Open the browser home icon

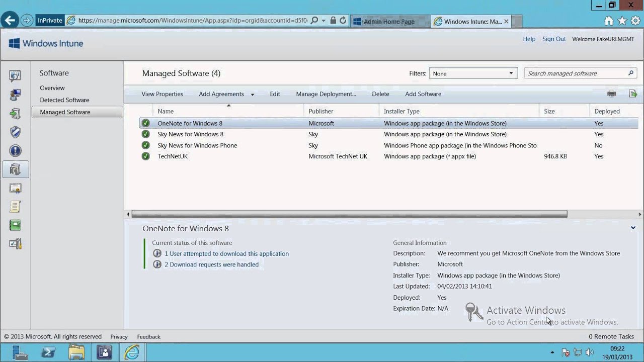609,21
